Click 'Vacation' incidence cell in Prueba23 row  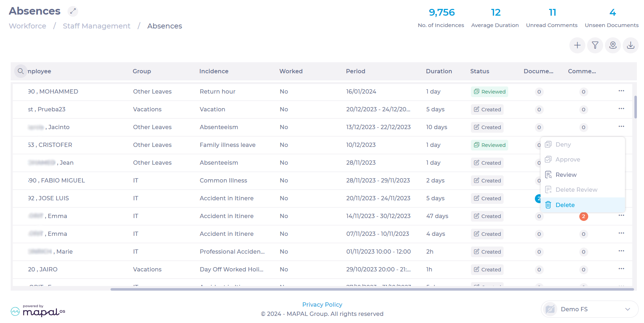click(x=212, y=109)
